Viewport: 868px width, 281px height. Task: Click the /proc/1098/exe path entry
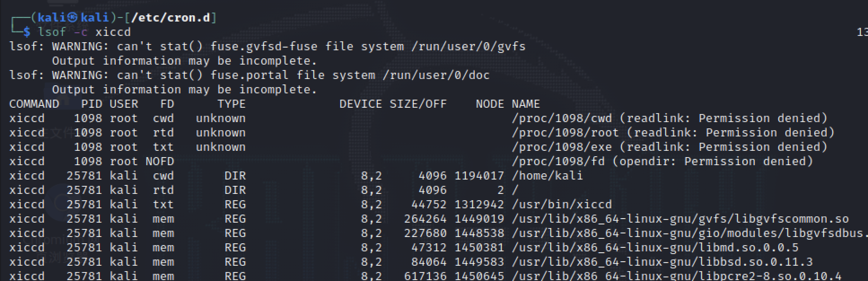[561, 147]
